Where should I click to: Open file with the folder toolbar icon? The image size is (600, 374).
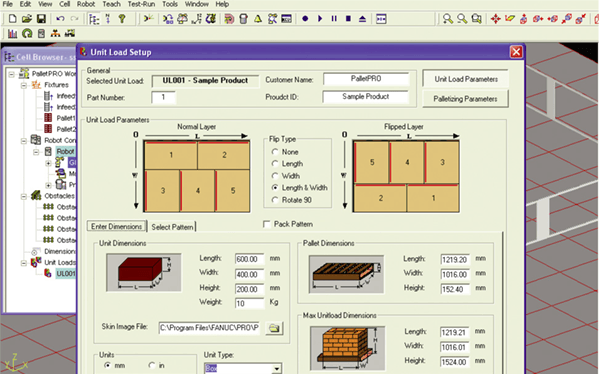(26, 18)
